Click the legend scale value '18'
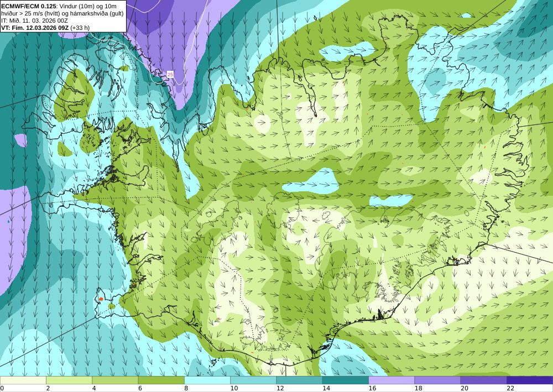 419,388
